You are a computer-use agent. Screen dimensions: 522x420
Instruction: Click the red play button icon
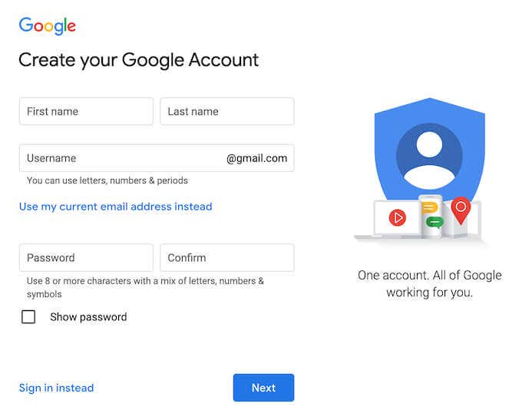point(397,217)
